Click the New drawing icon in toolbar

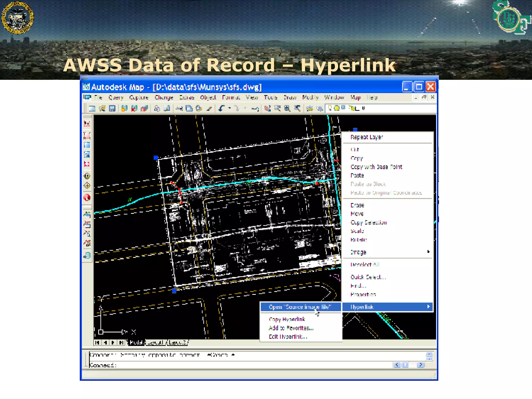tap(92, 108)
